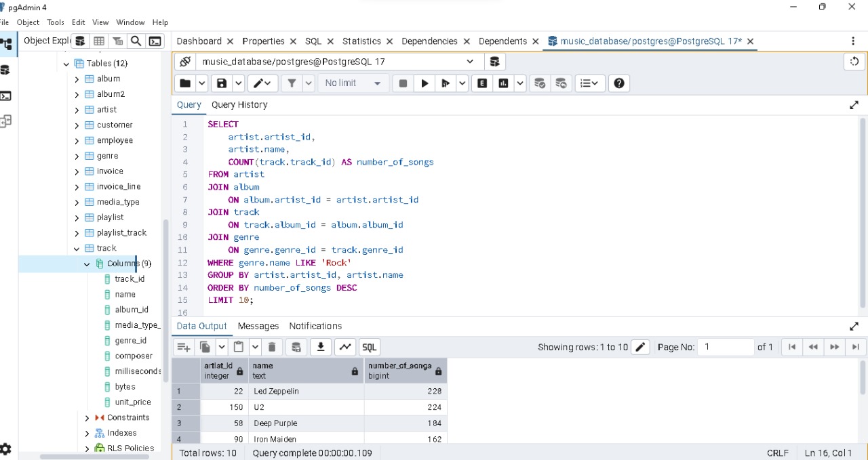Click the Search Objects magnifier icon
The width and height of the screenshot is (868, 460).
(x=136, y=41)
